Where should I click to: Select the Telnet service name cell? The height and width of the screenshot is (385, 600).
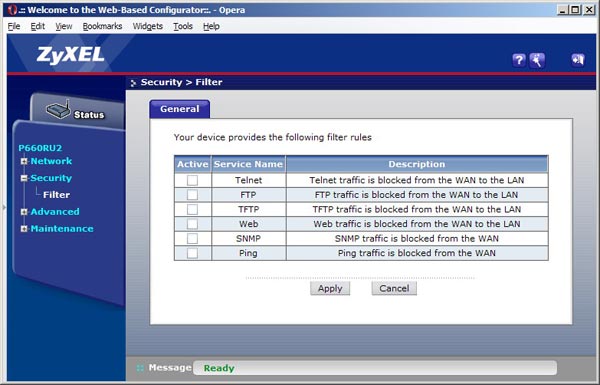click(248, 180)
